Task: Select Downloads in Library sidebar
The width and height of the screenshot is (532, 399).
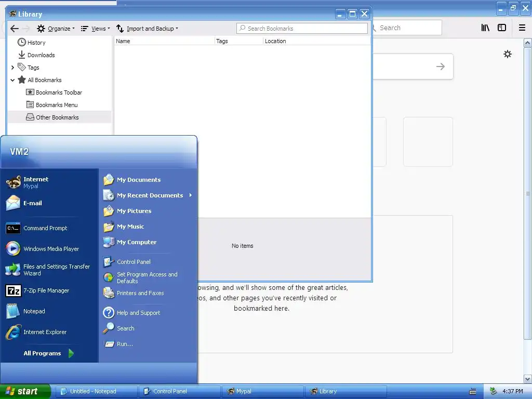Action: [x=36, y=55]
